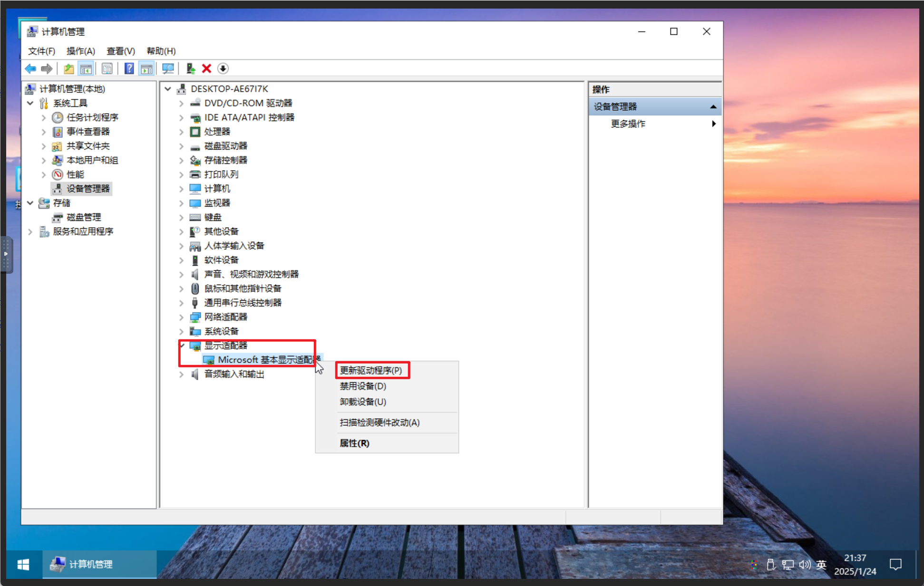
Task: Click the blue Back arrow toolbar icon
Action: coord(30,68)
